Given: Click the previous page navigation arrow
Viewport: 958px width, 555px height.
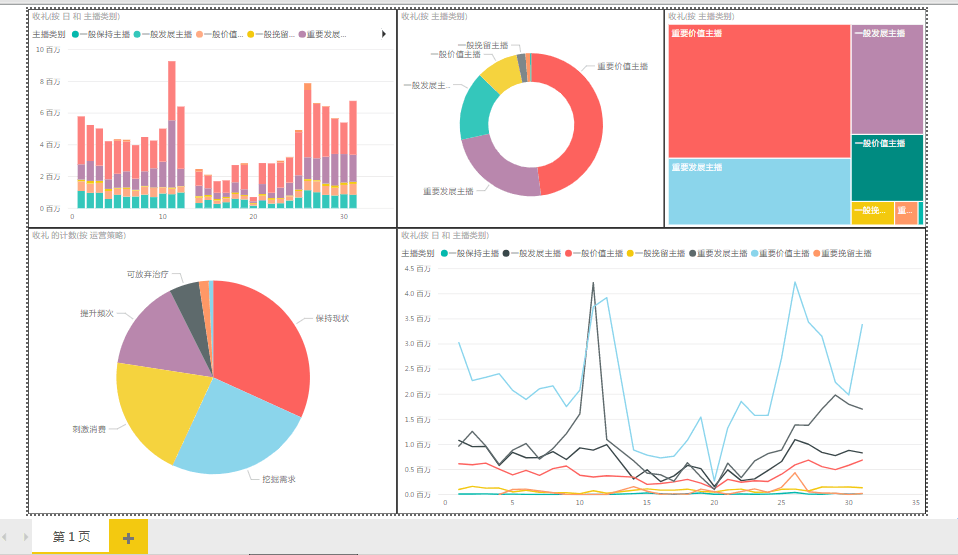Looking at the screenshot, I should click(x=5, y=537).
